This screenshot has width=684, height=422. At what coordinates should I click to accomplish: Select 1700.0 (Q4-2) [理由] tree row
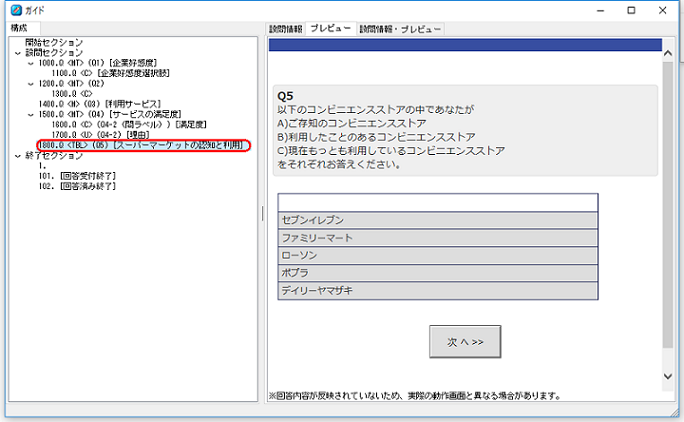tap(101, 135)
